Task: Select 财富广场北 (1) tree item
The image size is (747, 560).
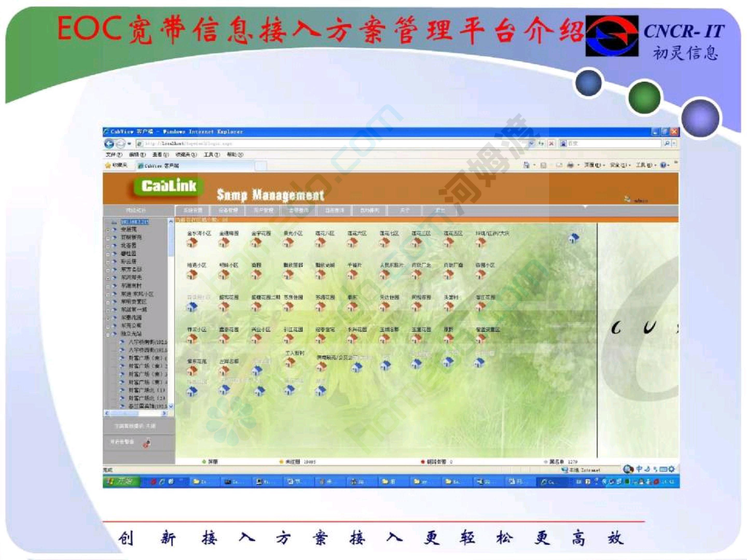Action: (x=147, y=390)
